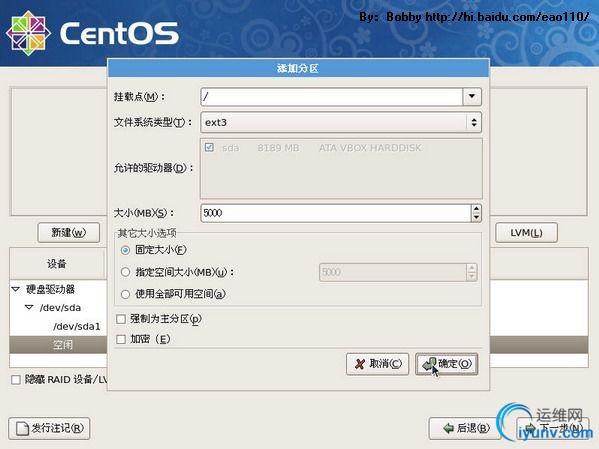This screenshot has width=599, height=449.
Task: Select the 空闲 free space row
Action: click(x=58, y=345)
